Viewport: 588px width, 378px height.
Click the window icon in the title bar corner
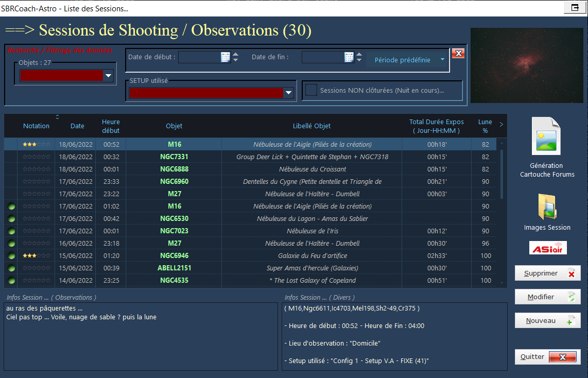tap(575, 8)
